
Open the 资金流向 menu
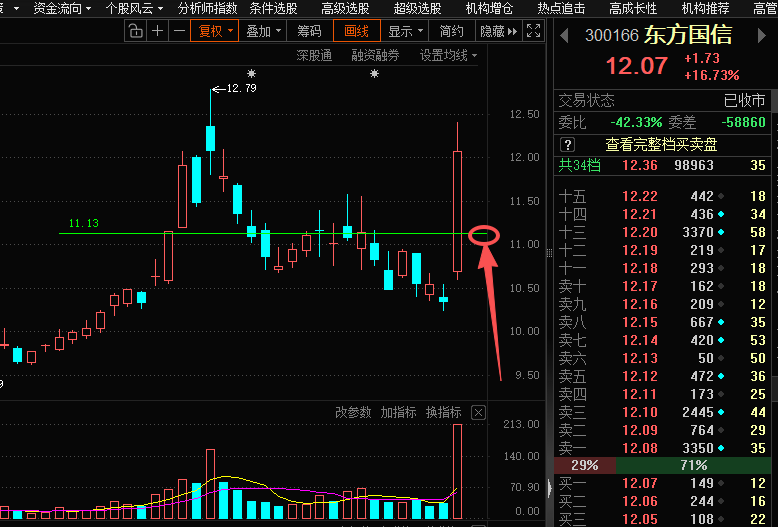[62, 8]
